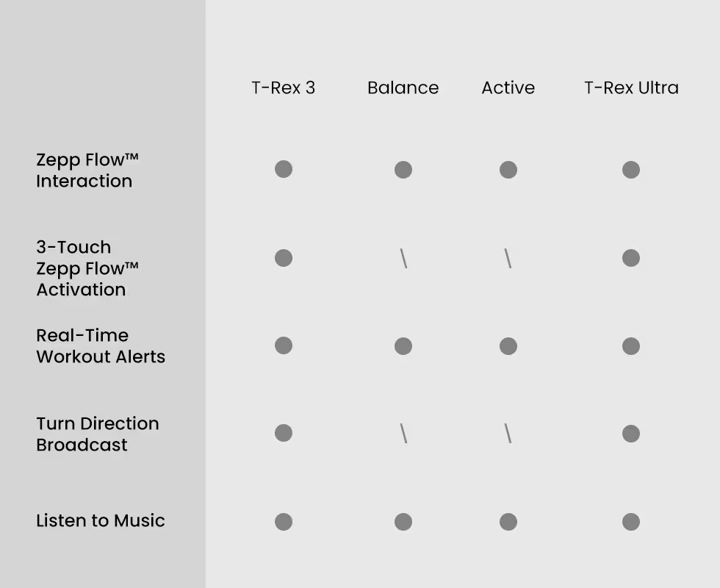The width and height of the screenshot is (720, 588).
Task: Click the Balance Zepp Flow Interaction dot
Action: coord(403,170)
